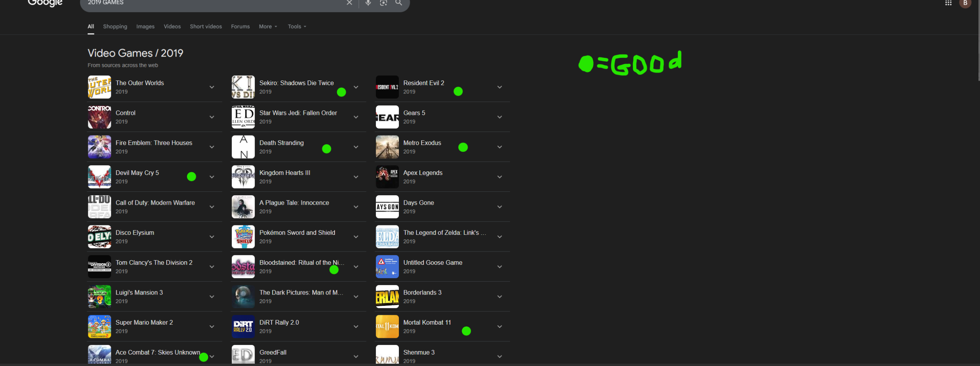Click the Fire Emblem cover art

click(x=100, y=147)
